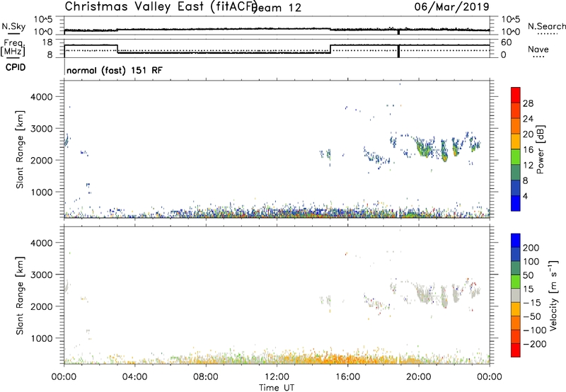Click the frequency step-down near 03:00 UT
This screenshot has height=392, width=566.
(x=117, y=49)
